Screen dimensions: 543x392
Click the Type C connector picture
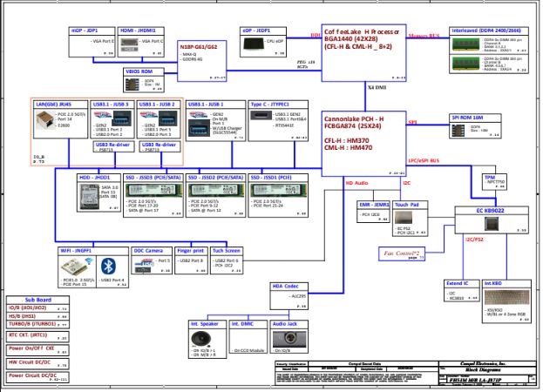pyautogui.click(x=261, y=115)
